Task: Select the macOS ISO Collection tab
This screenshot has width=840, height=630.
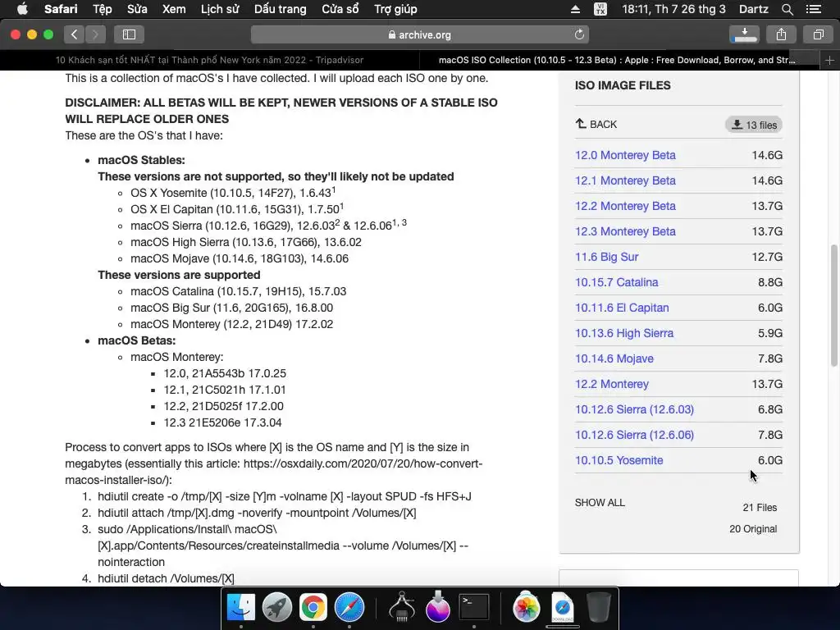Action: click(x=617, y=60)
